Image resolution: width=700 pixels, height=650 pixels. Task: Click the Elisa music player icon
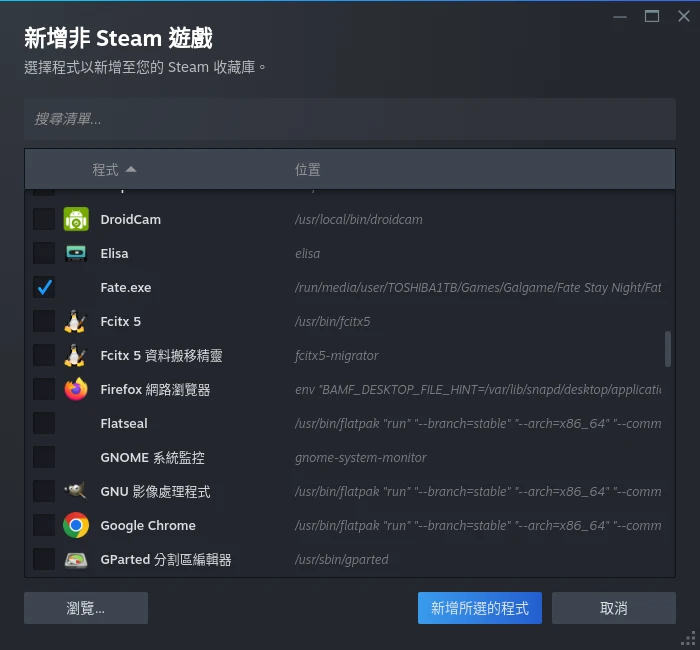76,253
